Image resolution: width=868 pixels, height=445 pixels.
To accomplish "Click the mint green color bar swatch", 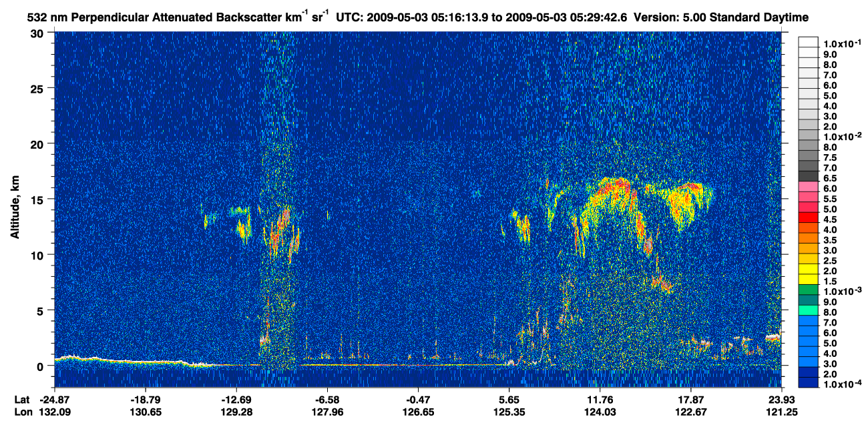I will [809, 310].
